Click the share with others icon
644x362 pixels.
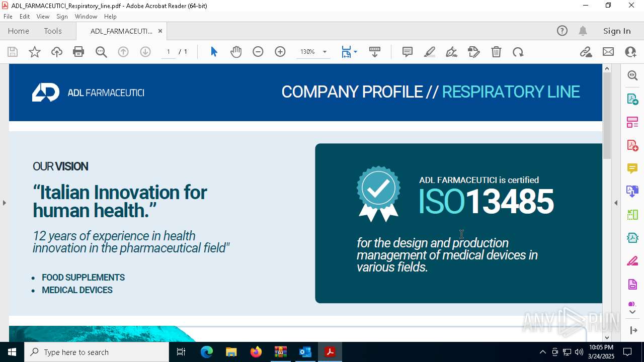[630, 52]
